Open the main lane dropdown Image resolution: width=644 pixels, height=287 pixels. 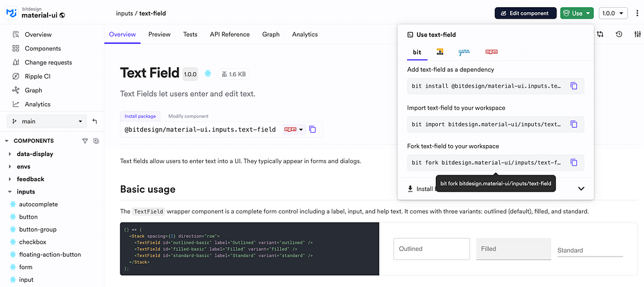pyautogui.click(x=47, y=121)
